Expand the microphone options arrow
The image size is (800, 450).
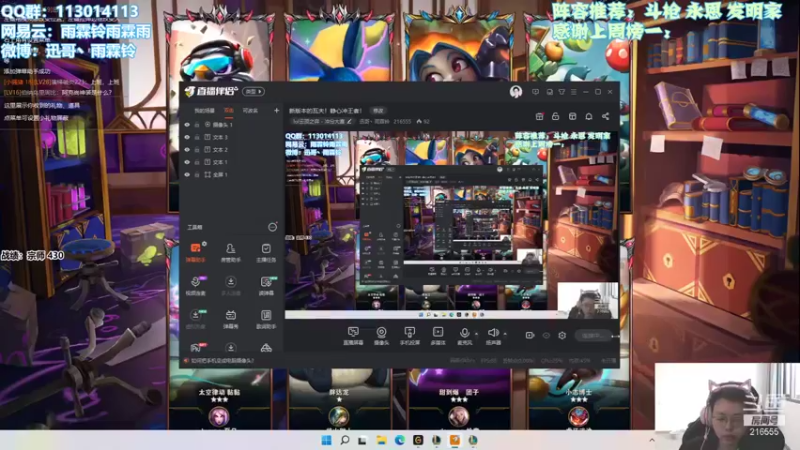(x=477, y=334)
